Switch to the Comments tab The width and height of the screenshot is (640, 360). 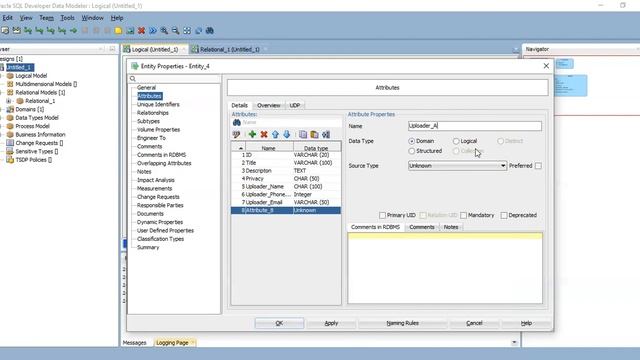point(422,227)
